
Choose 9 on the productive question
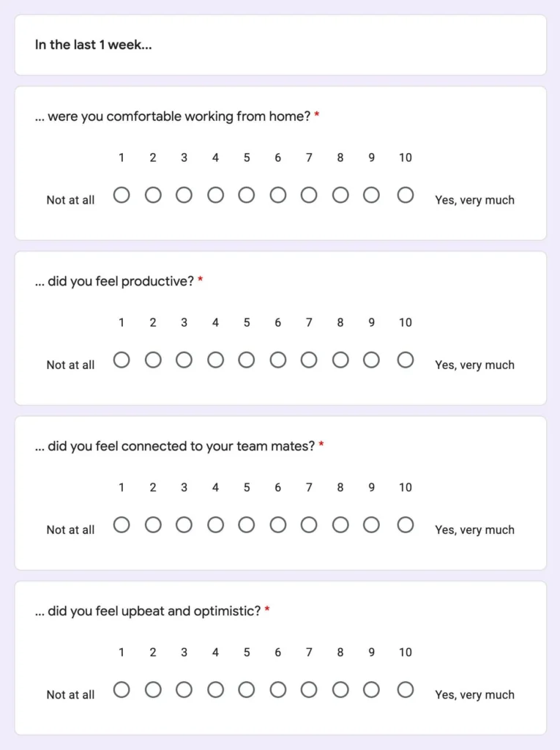372,360
